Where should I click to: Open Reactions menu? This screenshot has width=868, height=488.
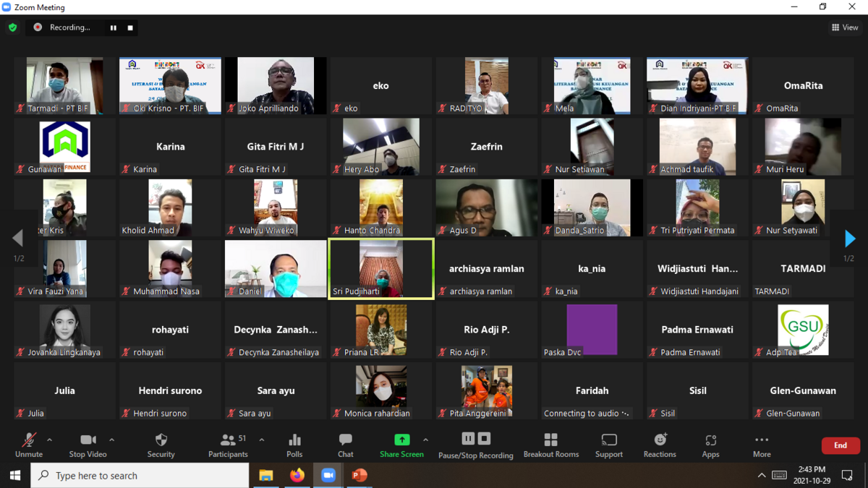(x=660, y=445)
